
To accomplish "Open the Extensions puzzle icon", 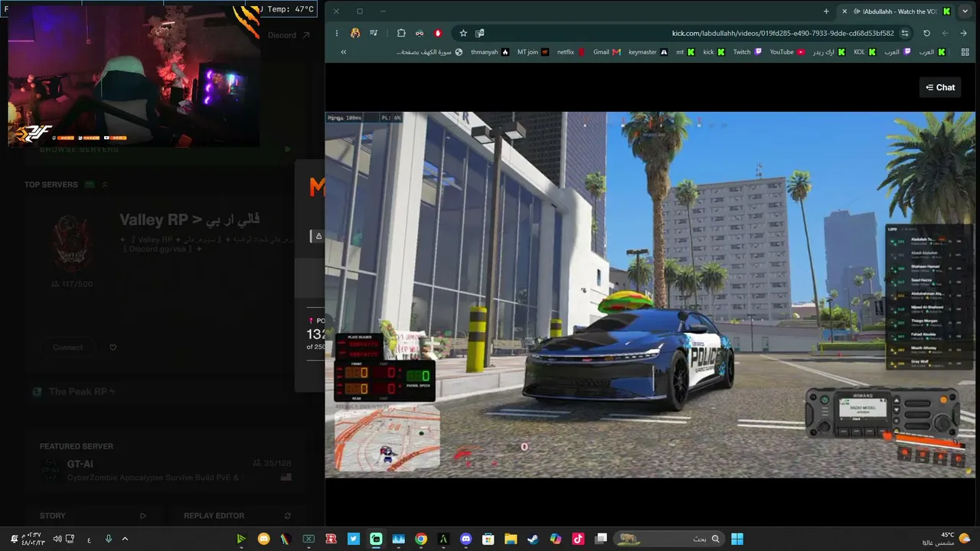I will point(401,33).
